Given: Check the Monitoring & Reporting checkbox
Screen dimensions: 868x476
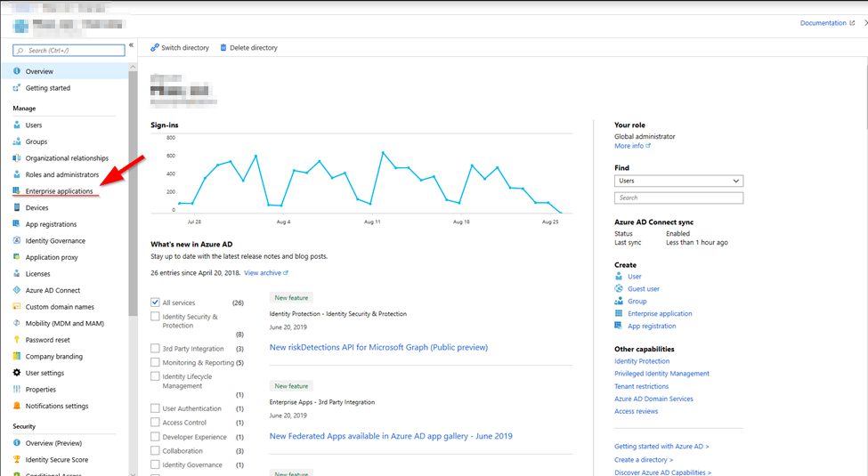Looking at the screenshot, I should coord(155,362).
